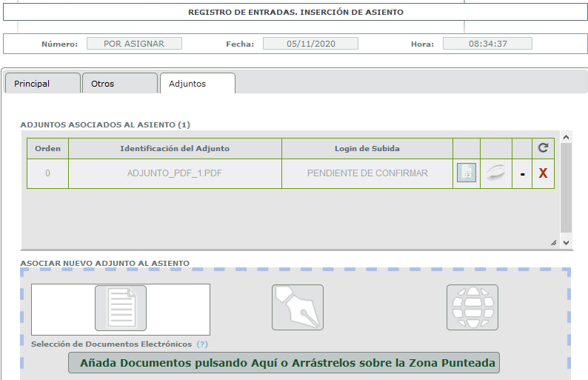This screenshot has height=380, width=588.
Task: Click the Número field showing POR ASIGNAR
Action: [134, 44]
